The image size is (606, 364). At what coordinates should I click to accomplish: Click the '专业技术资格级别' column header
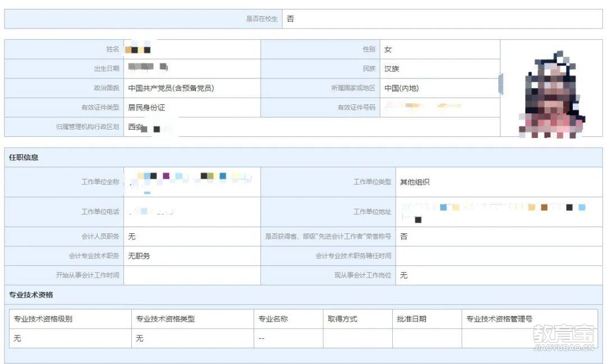(43, 319)
